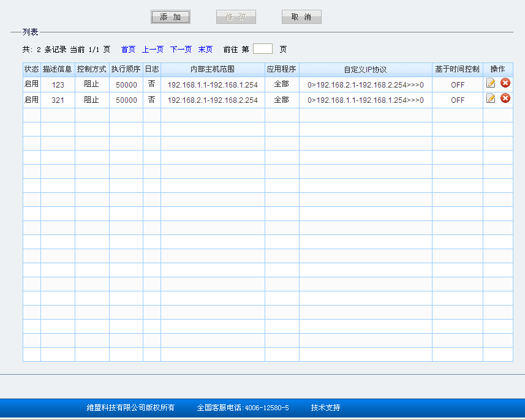Click the 内部主机范围 column header

pyautogui.click(x=213, y=70)
